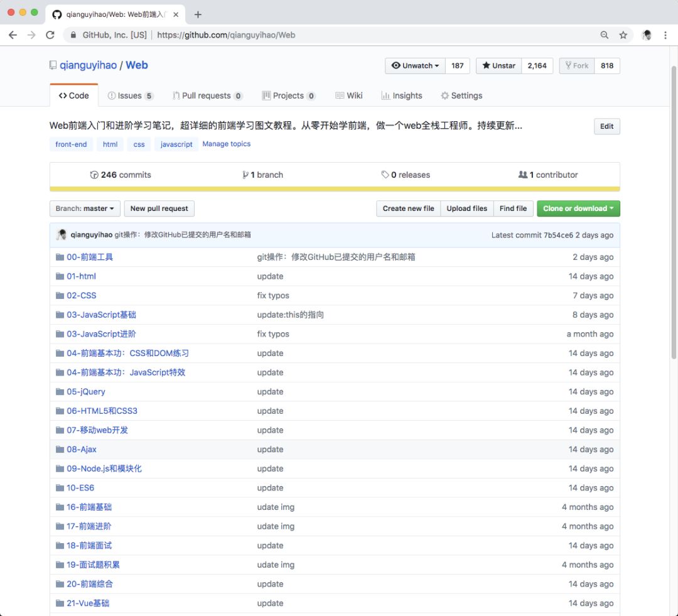Click the tag icon next to 0 releases
678x616 pixels.
385,175
